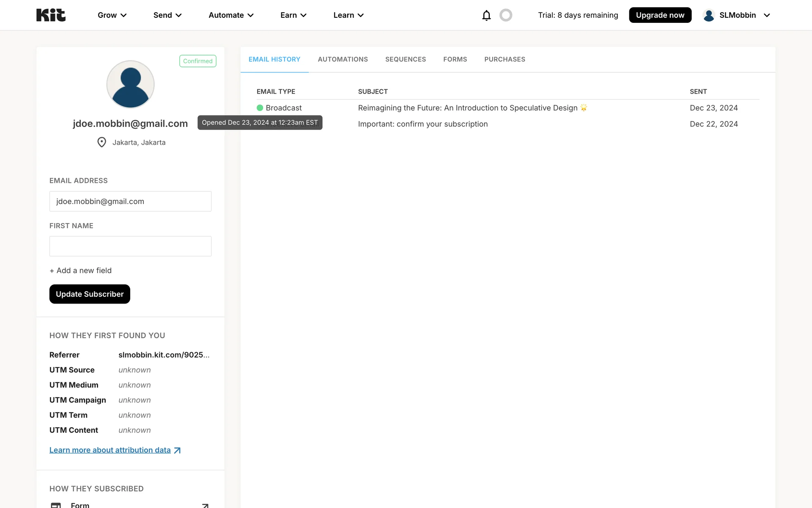Click the SLMobbin account avatar

click(709, 15)
